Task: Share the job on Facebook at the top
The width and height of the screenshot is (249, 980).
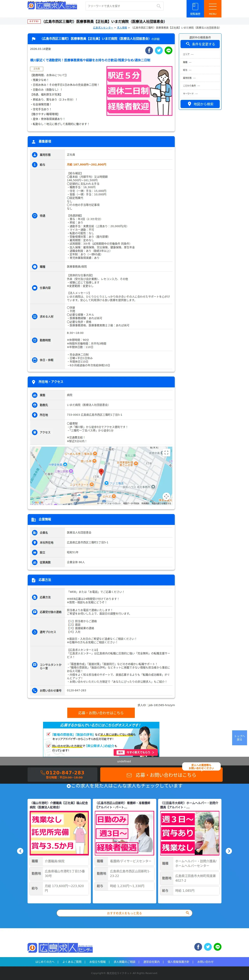Action: pos(149,50)
